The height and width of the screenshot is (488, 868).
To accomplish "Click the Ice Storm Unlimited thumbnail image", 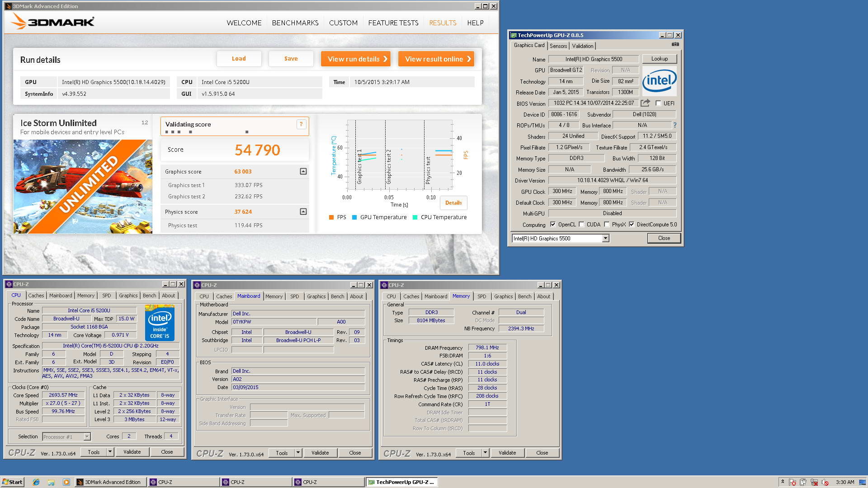I will point(83,187).
